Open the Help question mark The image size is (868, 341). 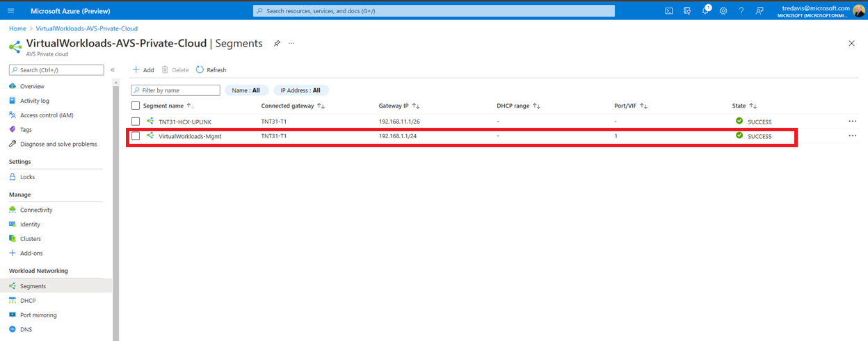click(741, 10)
